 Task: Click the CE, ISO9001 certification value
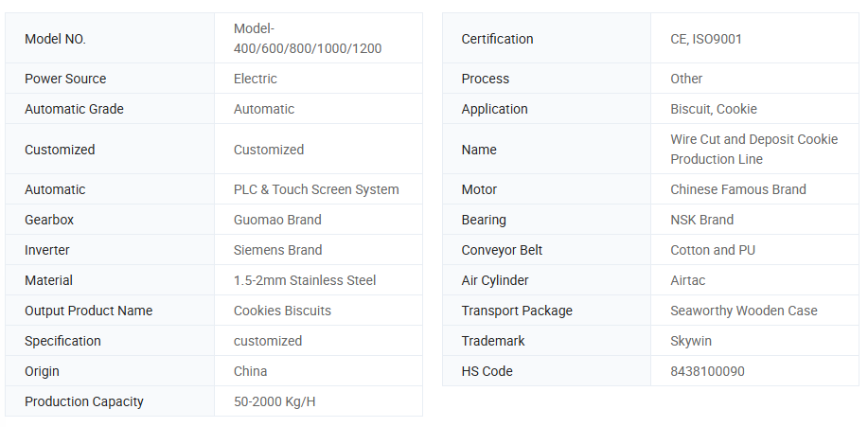pos(706,39)
